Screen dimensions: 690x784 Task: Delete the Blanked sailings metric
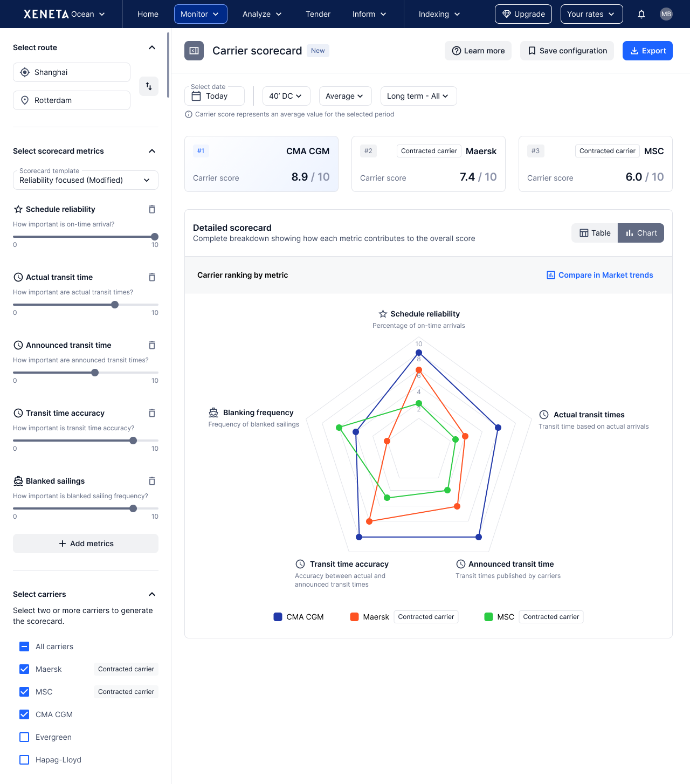tap(152, 481)
